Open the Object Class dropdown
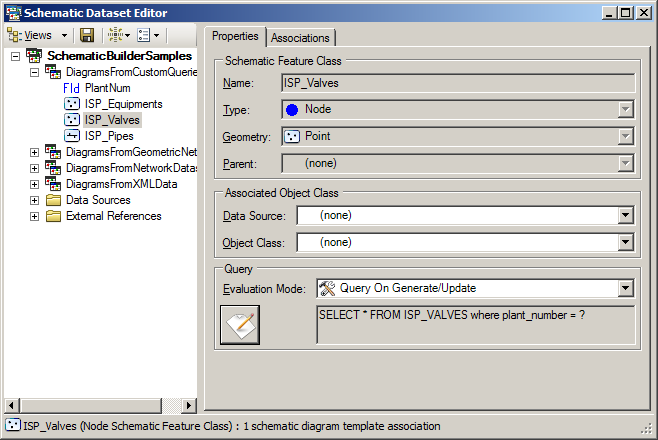Screen dimensions: 658x440 (x=626, y=242)
